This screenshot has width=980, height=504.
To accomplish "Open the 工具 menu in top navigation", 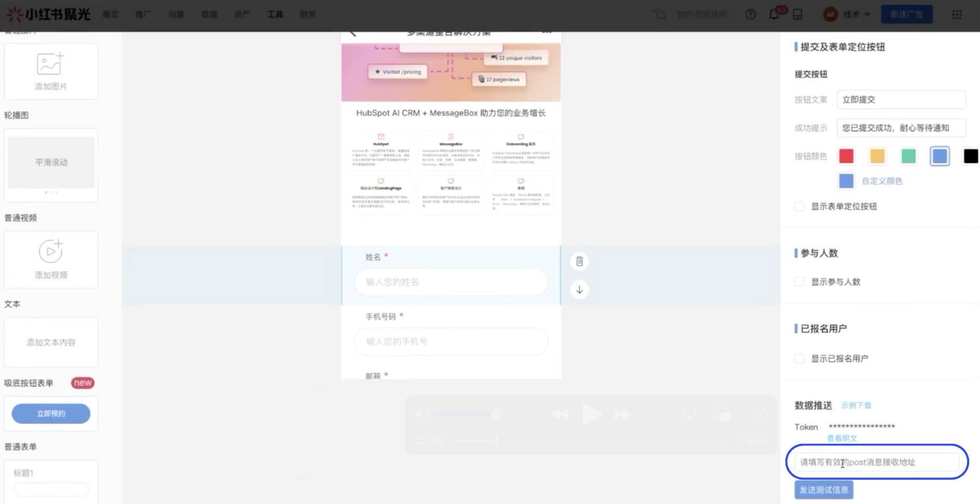I will click(275, 14).
